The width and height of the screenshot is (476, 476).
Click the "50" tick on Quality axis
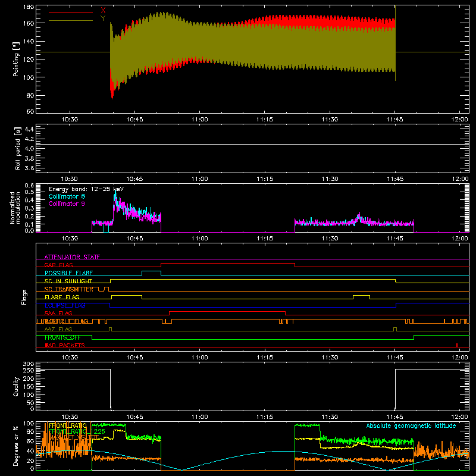click(x=30, y=403)
